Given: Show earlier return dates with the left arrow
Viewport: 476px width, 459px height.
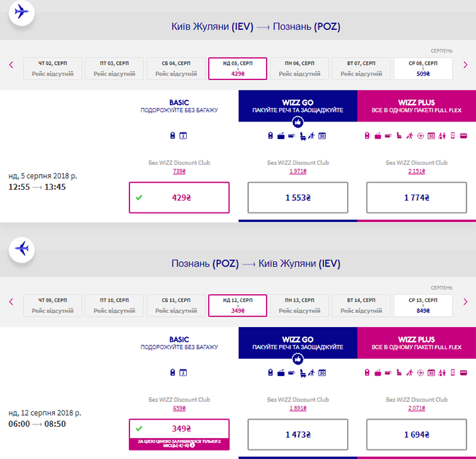Looking at the screenshot, I should click(11, 302).
